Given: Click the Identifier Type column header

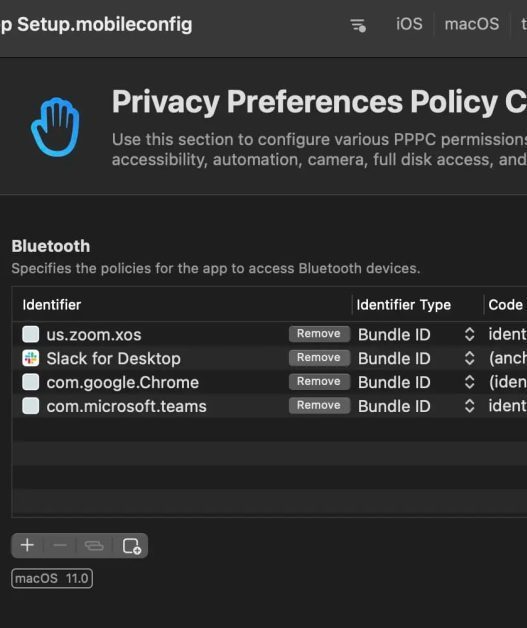Looking at the screenshot, I should click(404, 305).
